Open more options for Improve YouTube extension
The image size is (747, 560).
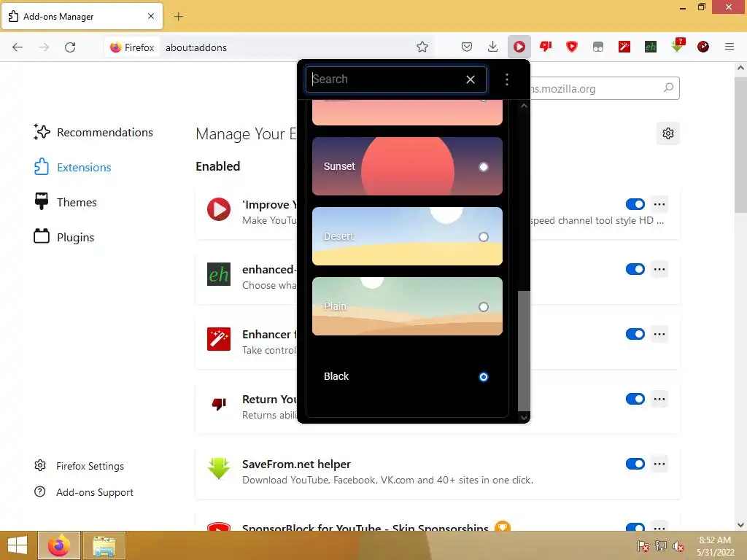coord(659,204)
